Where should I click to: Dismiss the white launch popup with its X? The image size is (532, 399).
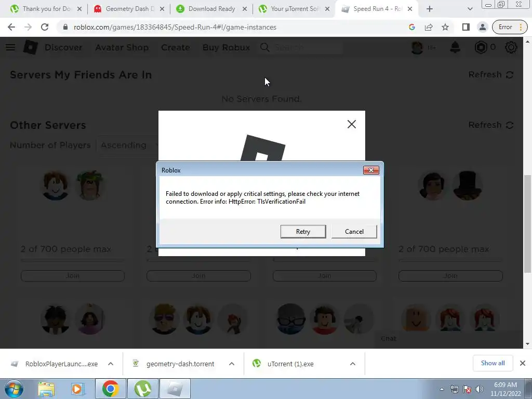(352, 124)
